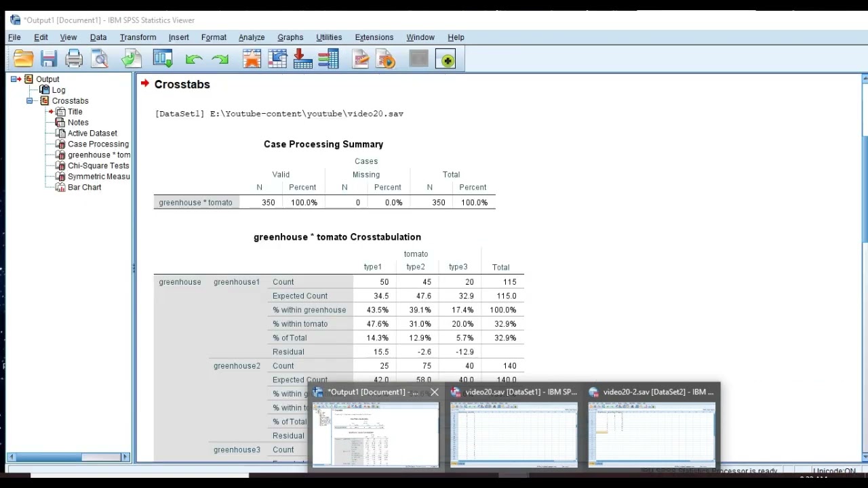Click the 0.0% Missing Percent cell
Screen dimensions: 868x488
tap(393, 203)
